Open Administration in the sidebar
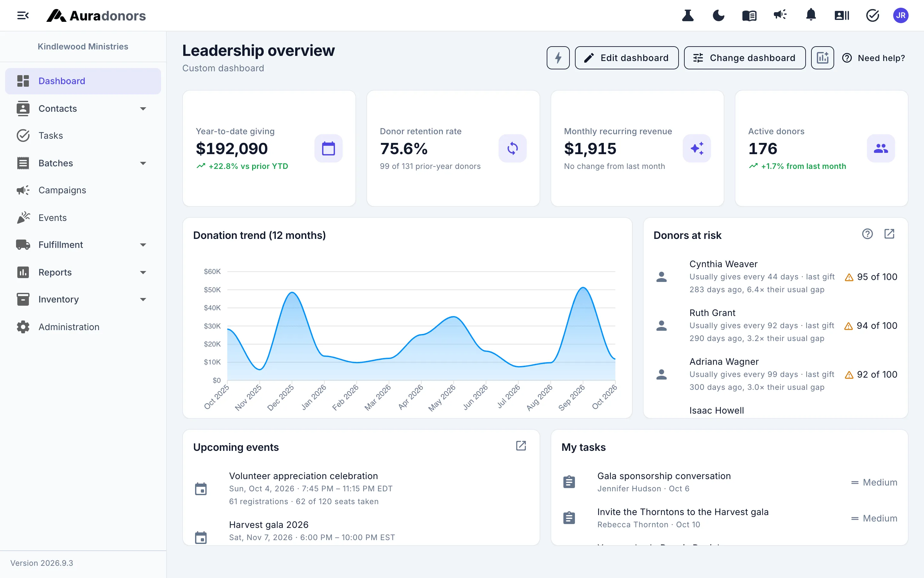Viewport: 924px width, 578px height. point(83,327)
